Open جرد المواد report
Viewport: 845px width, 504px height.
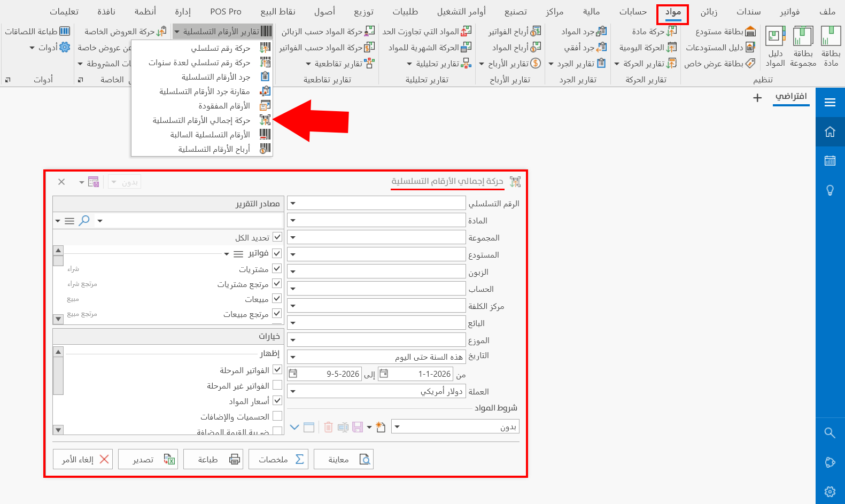coord(584,32)
